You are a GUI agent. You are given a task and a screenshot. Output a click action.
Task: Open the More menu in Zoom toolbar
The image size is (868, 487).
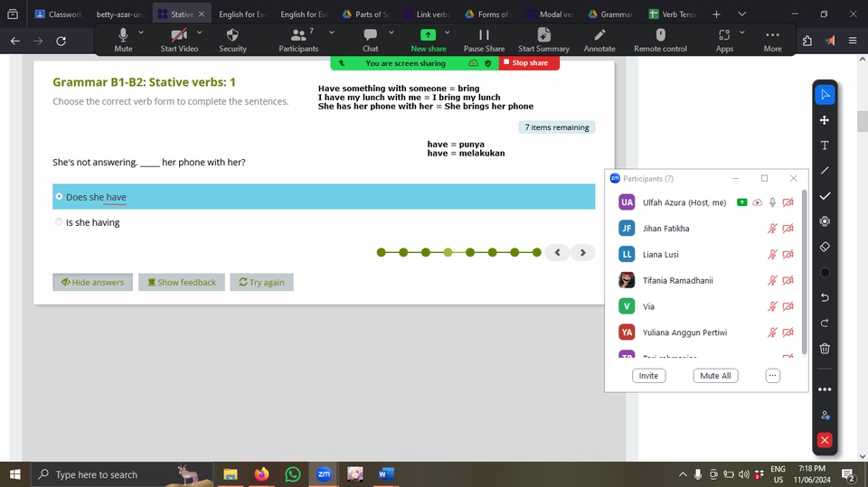click(x=773, y=41)
